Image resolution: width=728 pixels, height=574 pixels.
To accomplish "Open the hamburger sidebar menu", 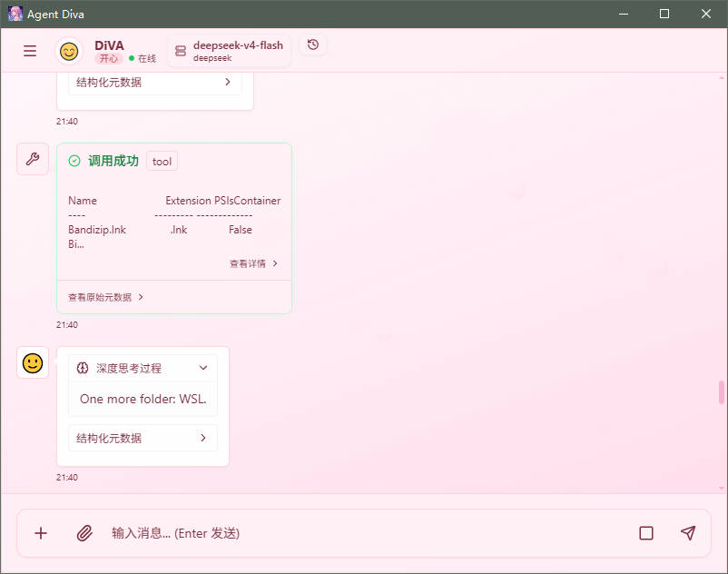I will click(30, 51).
